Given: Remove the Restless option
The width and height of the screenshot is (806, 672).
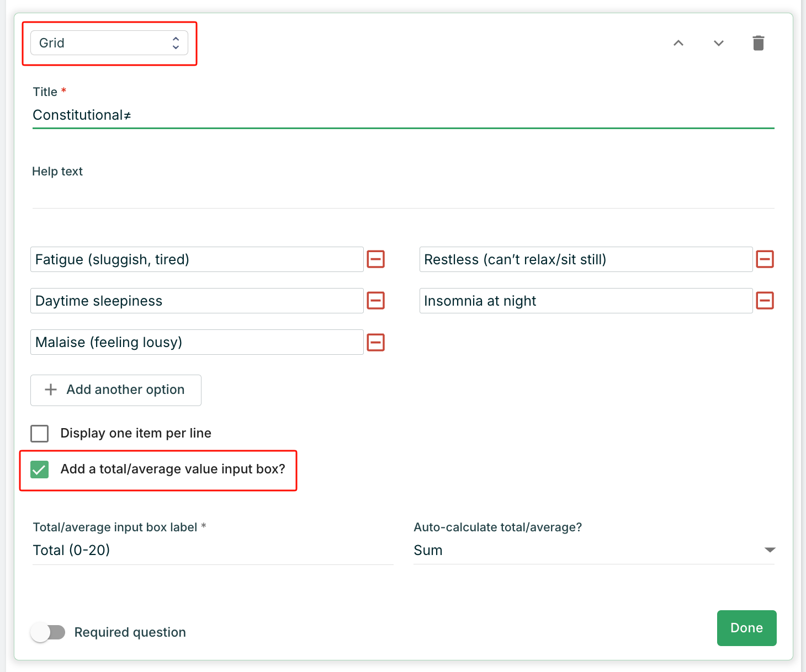Looking at the screenshot, I should coord(765,259).
